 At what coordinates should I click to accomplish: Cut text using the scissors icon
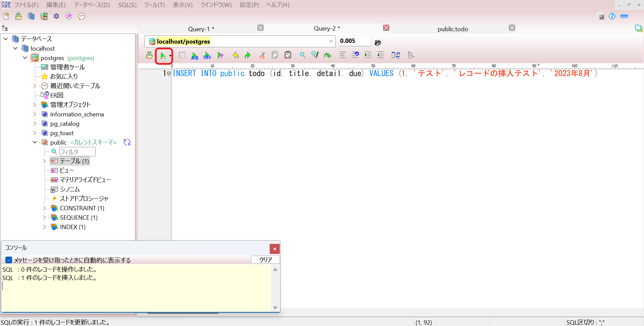point(262,55)
